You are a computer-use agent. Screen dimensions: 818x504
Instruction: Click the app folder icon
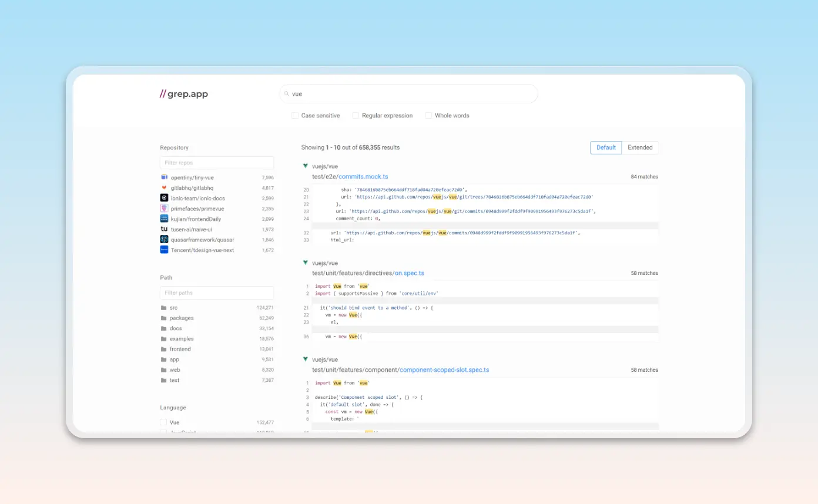pos(164,359)
